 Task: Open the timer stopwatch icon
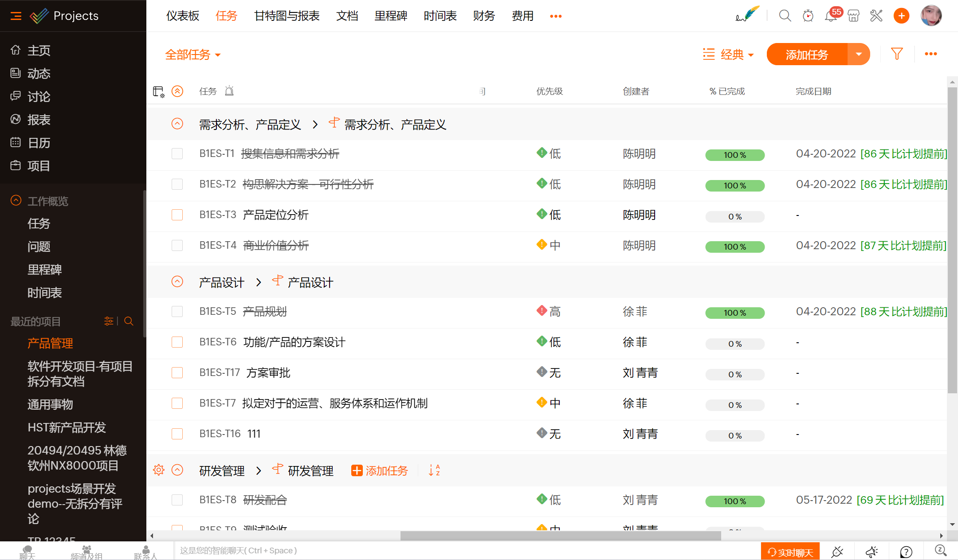808,16
